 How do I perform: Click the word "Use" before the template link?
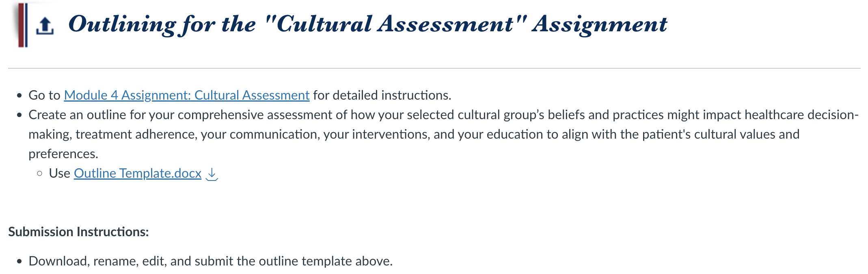pos(60,173)
